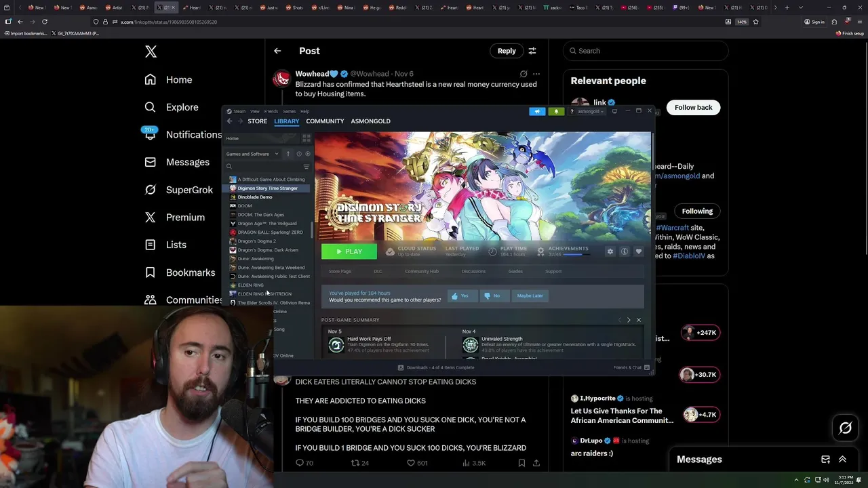Open Steam Downloads status at bottom

pos(436,367)
